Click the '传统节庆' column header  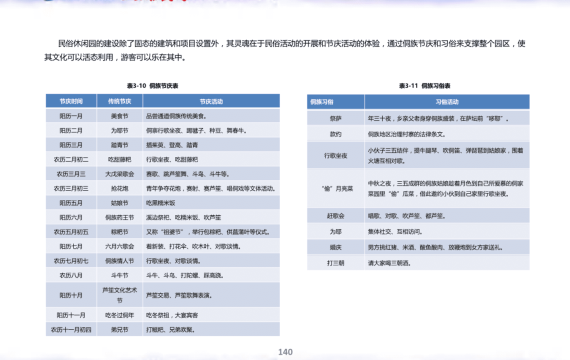(120, 101)
